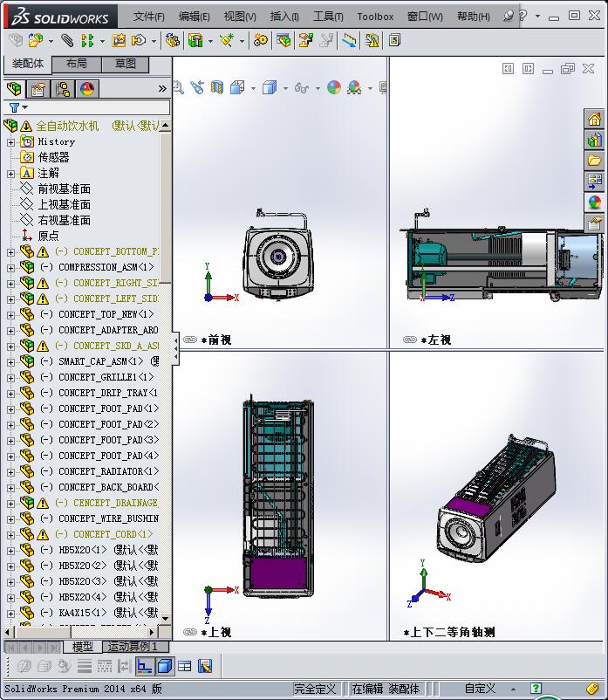
Task: Click the green help icon in status bar
Action: pyautogui.click(x=536, y=689)
